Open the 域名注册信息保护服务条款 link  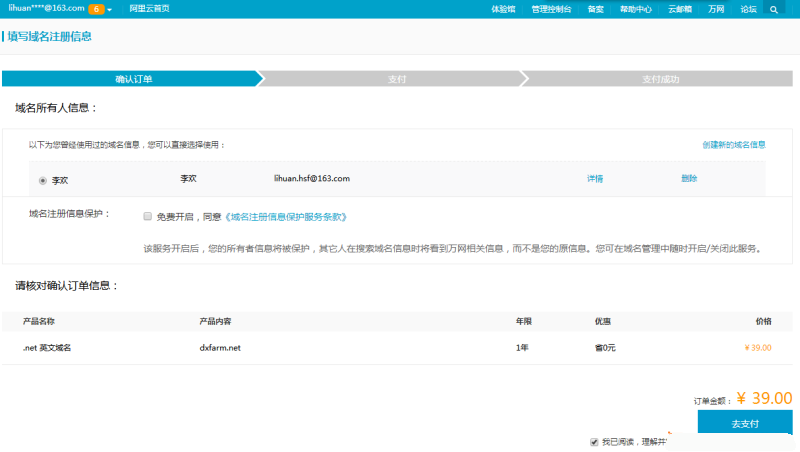coord(286,217)
